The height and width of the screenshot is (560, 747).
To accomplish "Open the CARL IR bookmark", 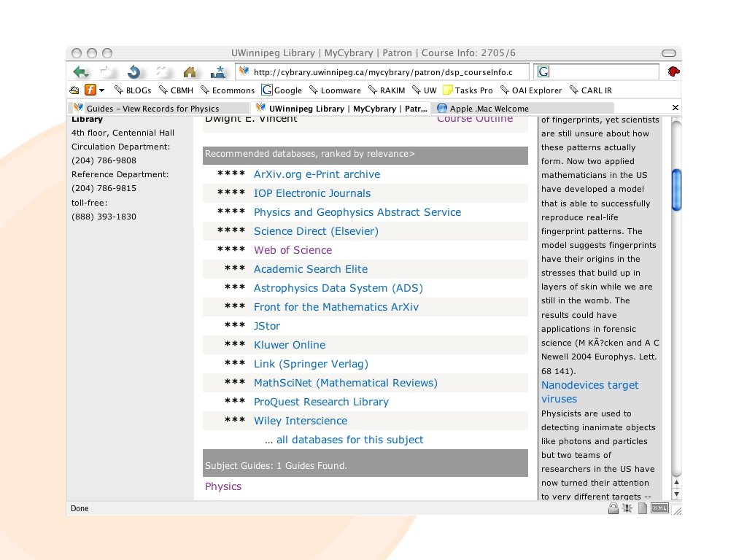I will (x=590, y=90).
